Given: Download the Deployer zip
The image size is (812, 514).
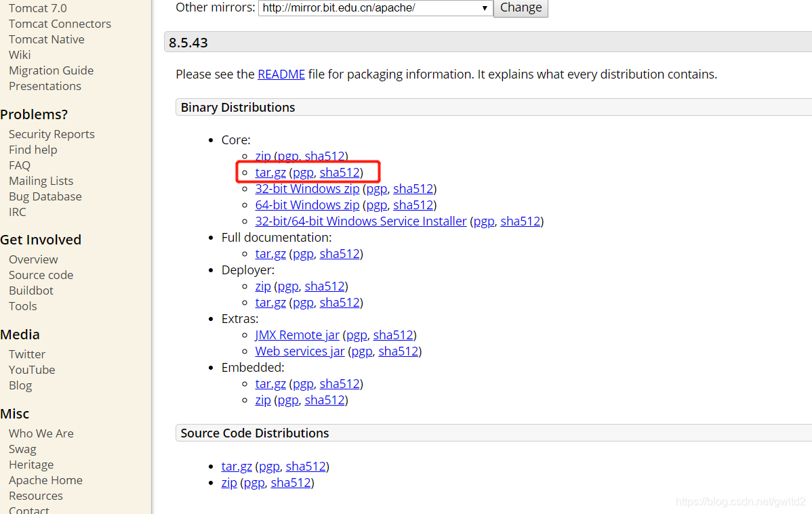Looking at the screenshot, I should click(263, 286).
